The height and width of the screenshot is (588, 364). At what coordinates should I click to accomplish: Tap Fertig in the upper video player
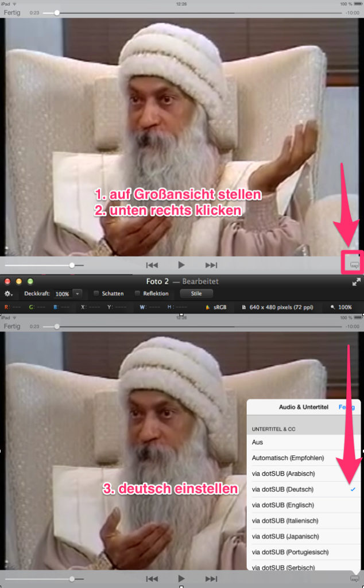12,13
